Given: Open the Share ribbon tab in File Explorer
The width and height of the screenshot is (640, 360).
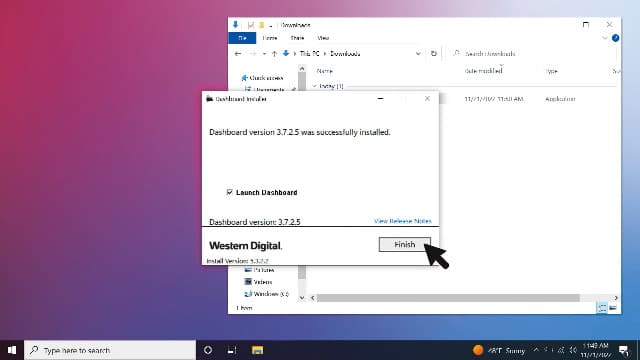Looking at the screenshot, I should click(x=297, y=38).
